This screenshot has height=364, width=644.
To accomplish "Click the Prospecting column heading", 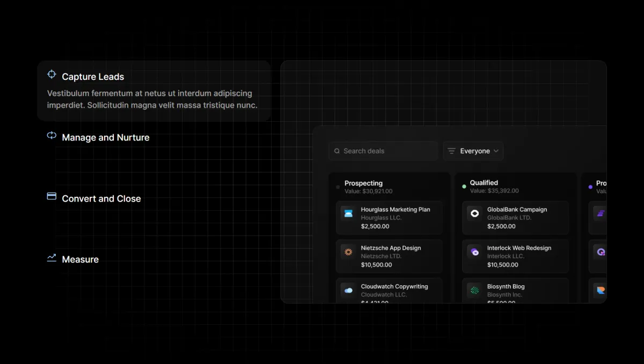I will [363, 183].
